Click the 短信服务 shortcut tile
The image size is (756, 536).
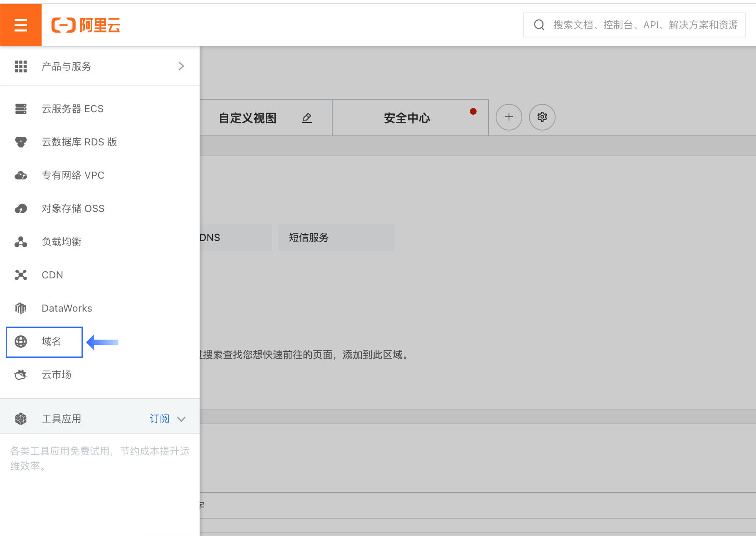pos(336,238)
